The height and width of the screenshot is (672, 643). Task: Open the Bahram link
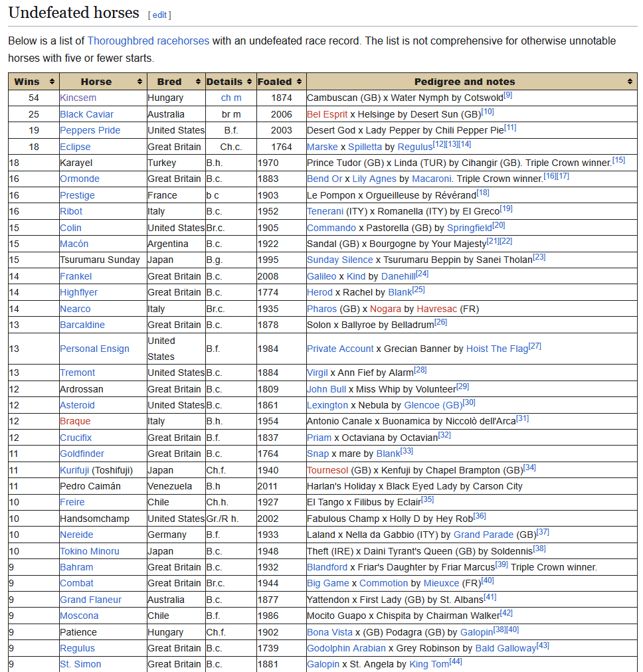[x=77, y=568]
